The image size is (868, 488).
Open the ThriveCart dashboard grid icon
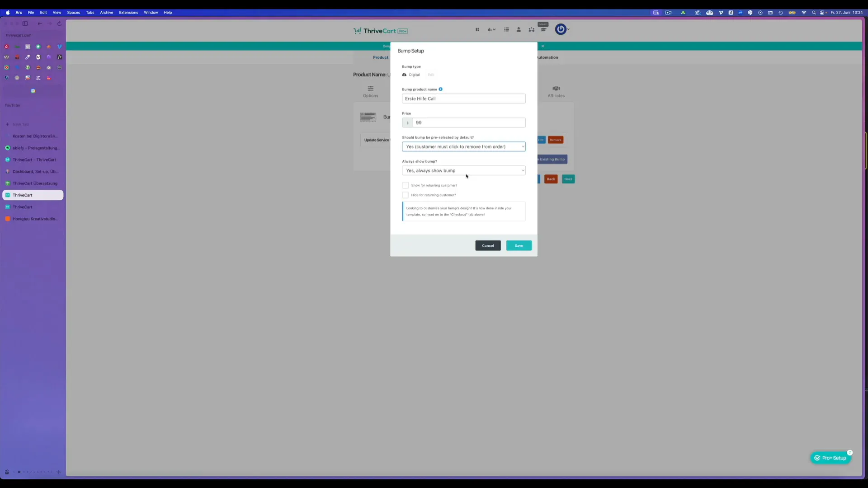pos(477,30)
